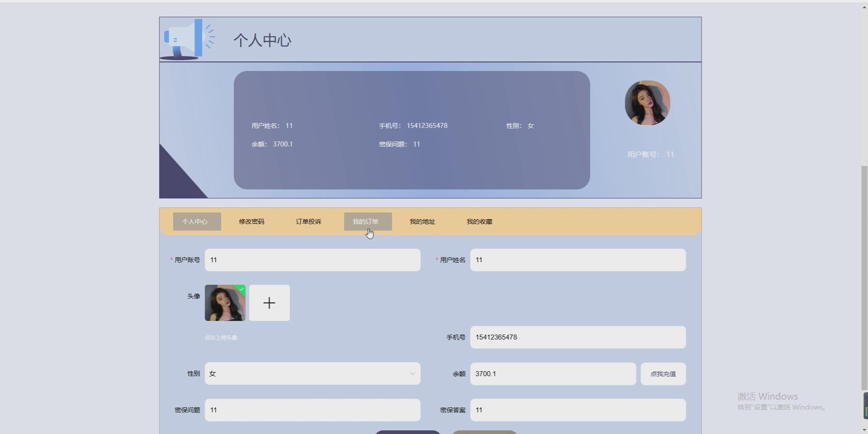Click the scrollbar up arrow icon
This screenshot has width=868, height=434.
tap(863, 6)
